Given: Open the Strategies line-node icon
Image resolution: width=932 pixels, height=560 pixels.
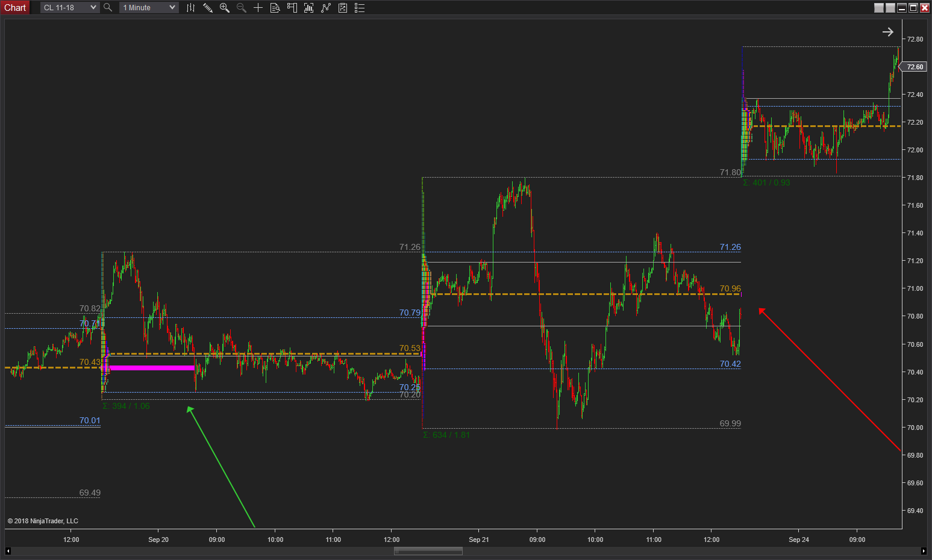Looking at the screenshot, I should tap(326, 8).
